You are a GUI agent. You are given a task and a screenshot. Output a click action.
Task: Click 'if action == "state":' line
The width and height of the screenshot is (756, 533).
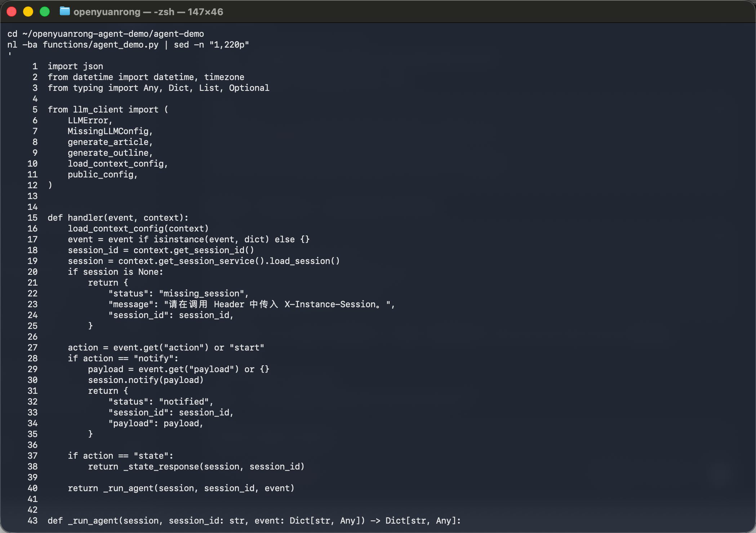[x=120, y=456]
